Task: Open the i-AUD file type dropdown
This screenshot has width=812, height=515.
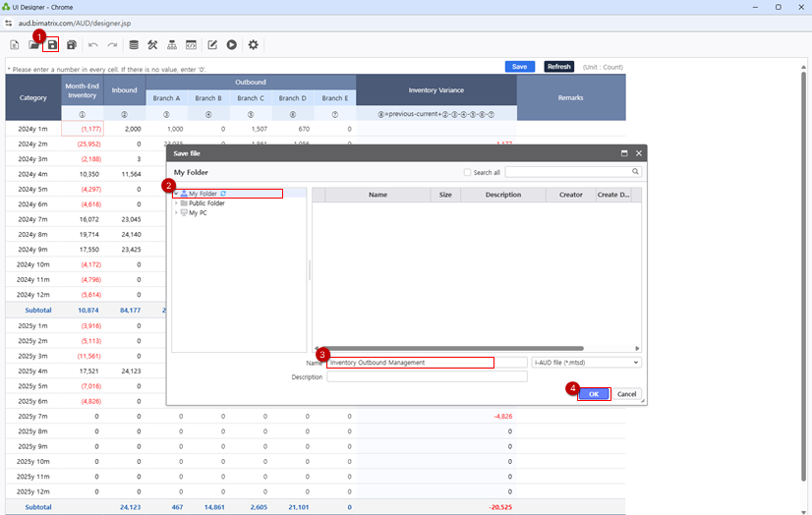Action: tap(586, 363)
